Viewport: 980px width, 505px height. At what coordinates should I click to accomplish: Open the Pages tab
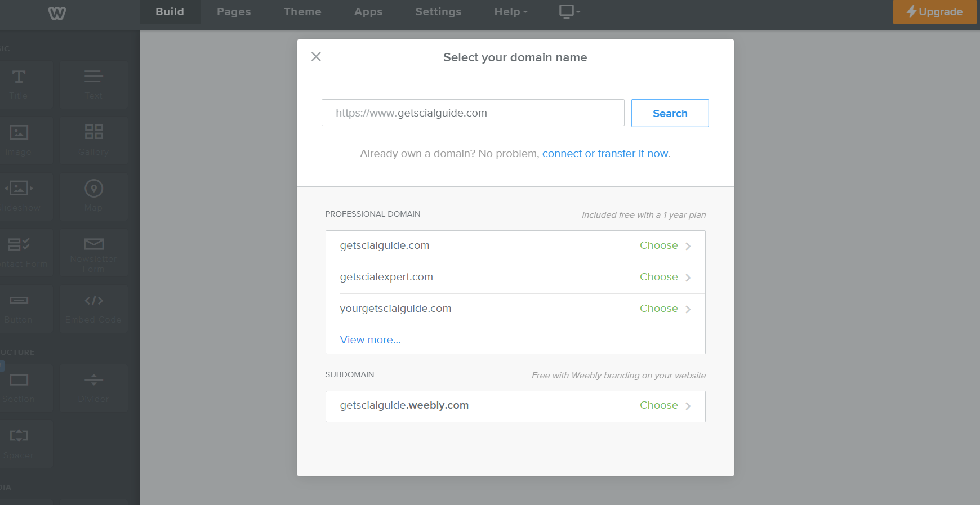click(x=234, y=12)
